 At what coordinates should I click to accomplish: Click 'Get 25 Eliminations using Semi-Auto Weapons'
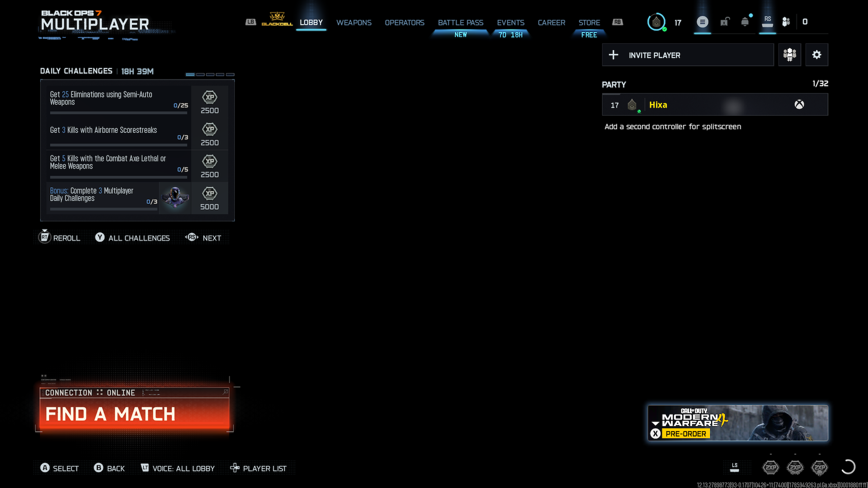[x=101, y=98]
